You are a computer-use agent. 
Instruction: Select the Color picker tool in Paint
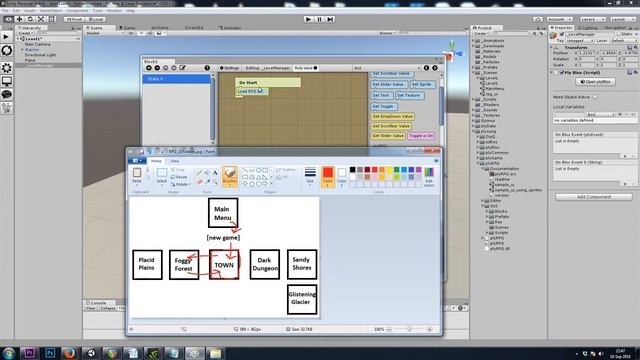click(x=207, y=182)
